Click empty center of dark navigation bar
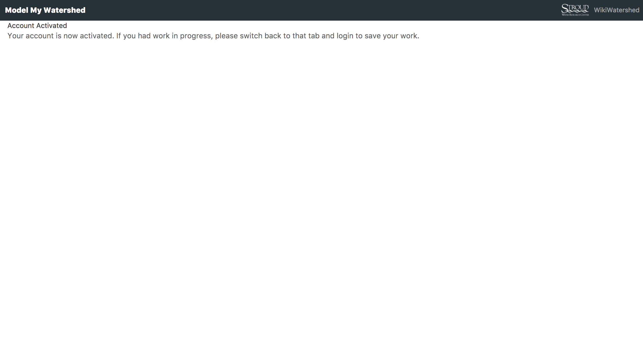The image size is (643, 364). (321, 10)
